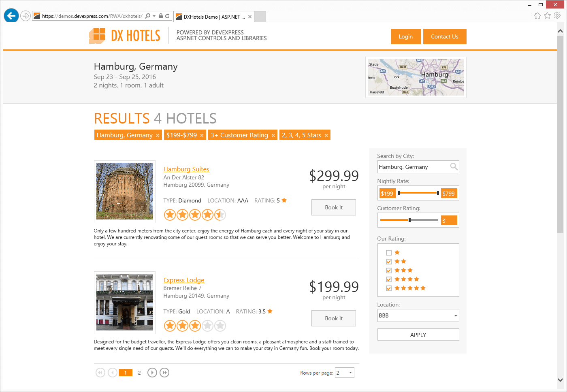Click the Customer Rating slider handle

[410, 220]
